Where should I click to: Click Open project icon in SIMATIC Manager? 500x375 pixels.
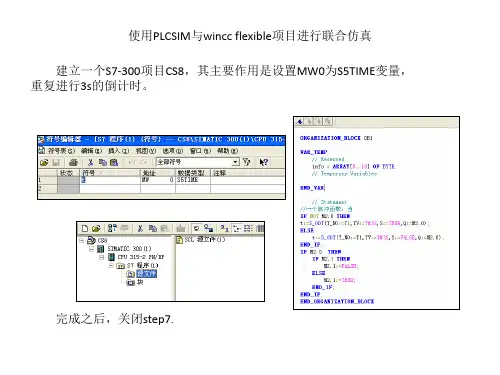(x=96, y=228)
